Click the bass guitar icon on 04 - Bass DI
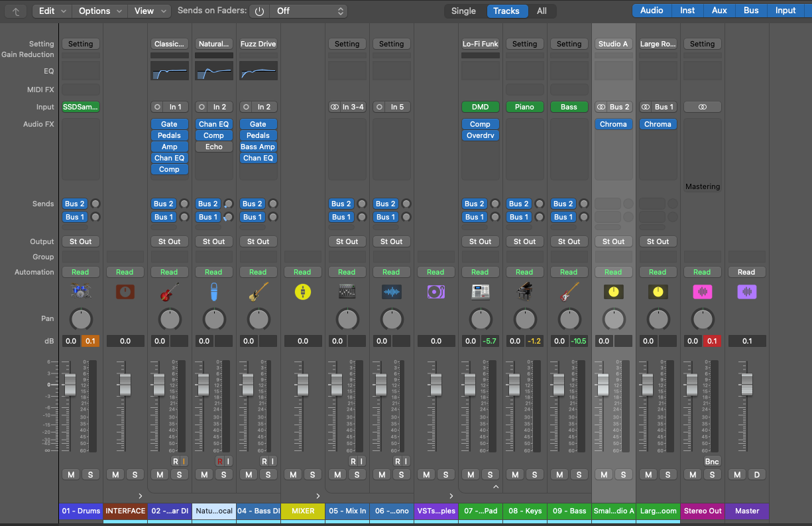 (258, 291)
